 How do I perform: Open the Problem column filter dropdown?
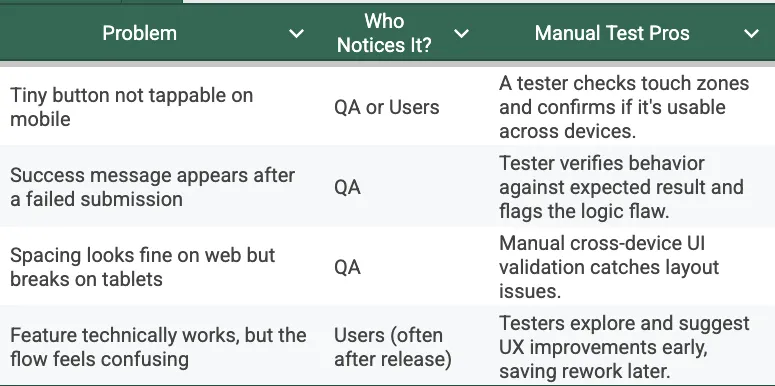point(297,34)
